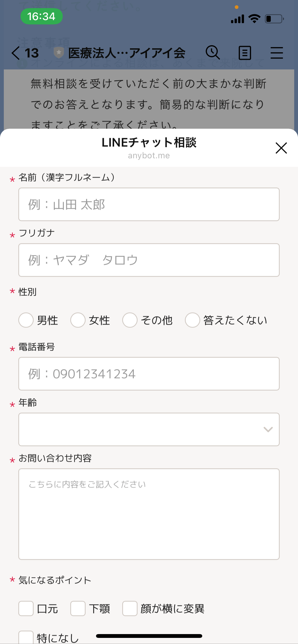Tap the 医療法人…アイアイ会 chat title

point(127,53)
